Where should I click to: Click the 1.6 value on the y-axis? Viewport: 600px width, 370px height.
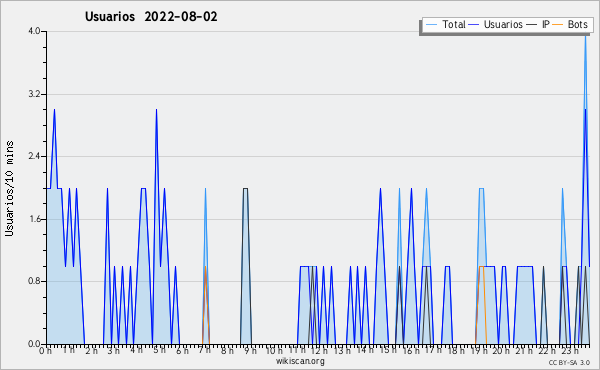[x=34, y=219]
